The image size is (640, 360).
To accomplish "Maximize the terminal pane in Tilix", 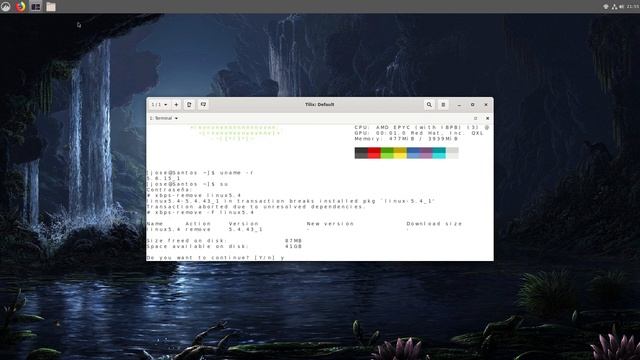I will (x=476, y=118).
